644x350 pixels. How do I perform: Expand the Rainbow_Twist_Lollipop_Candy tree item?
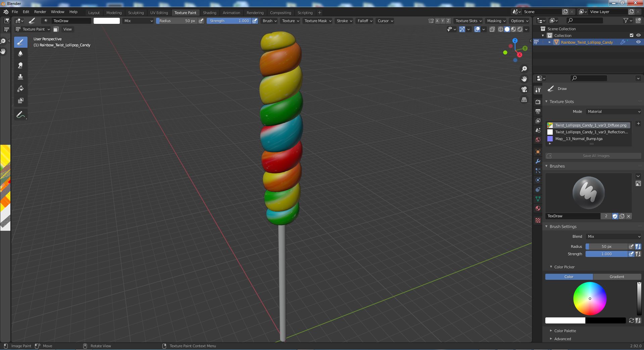click(x=549, y=42)
